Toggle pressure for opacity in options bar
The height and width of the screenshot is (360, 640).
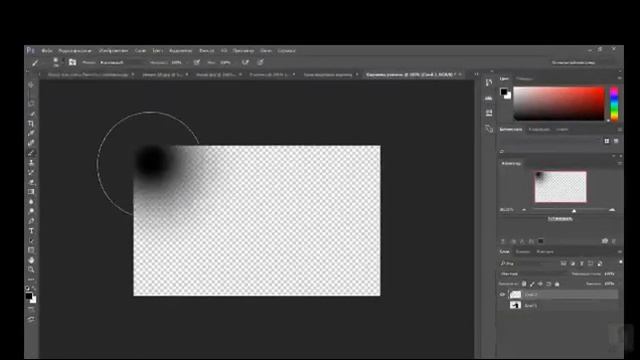[197, 62]
